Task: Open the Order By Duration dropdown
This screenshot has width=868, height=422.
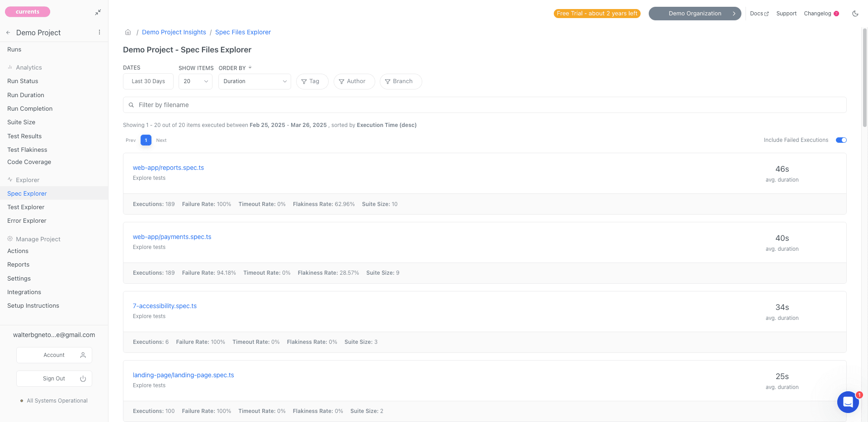Action: click(x=255, y=81)
